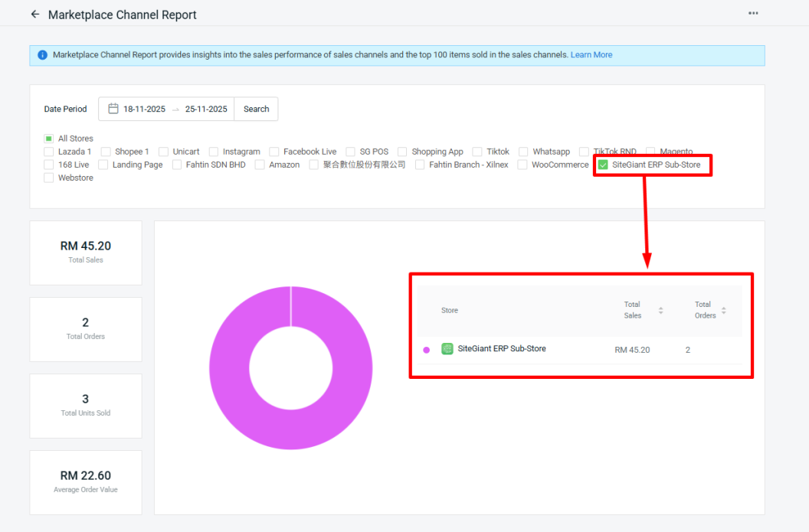Click the blue info icon in banner

(42, 55)
